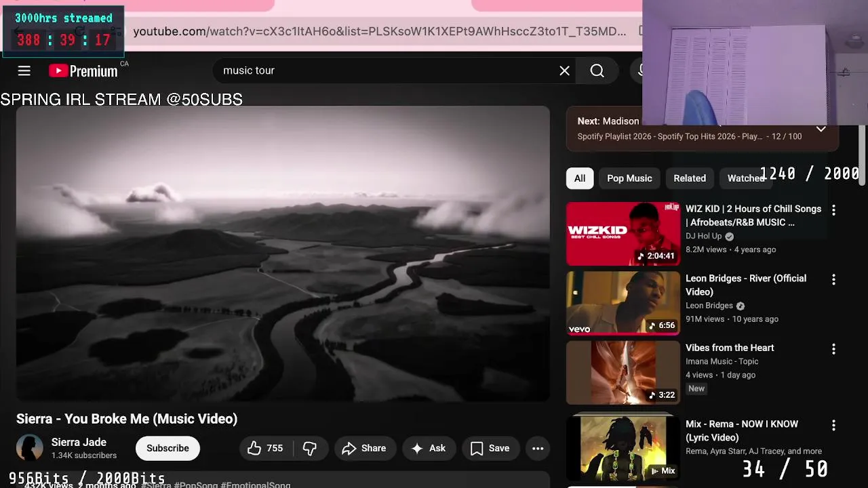This screenshot has width=868, height=488.
Task: Open WIZ KID chill songs thumbnail
Action: tap(623, 234)
